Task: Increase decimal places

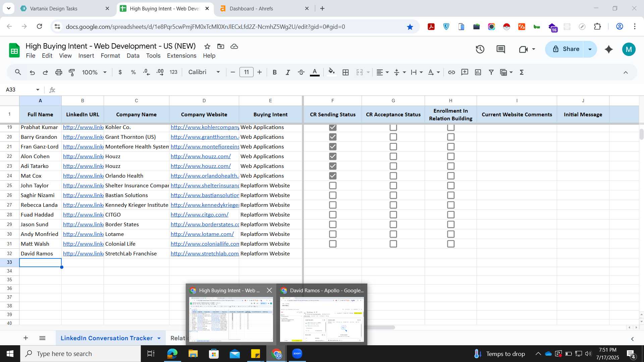Action: (x=160, y=72)
